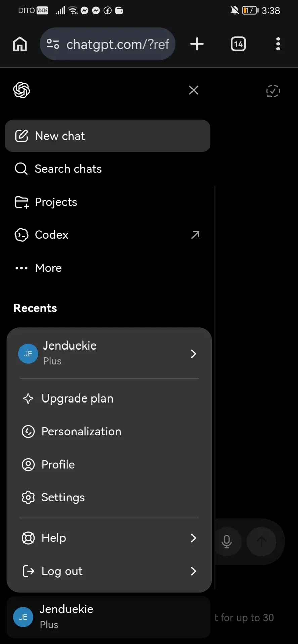Image resolution: width=298 pixels, height=644 pixels.
Task: Expand the More options item
Action: click(x=108, y=268)
